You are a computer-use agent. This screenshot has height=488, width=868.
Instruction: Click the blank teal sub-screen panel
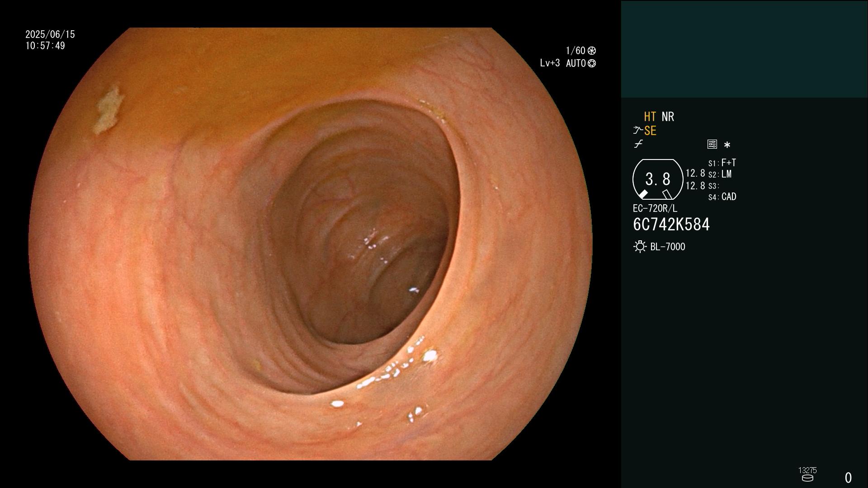(744, 49)
